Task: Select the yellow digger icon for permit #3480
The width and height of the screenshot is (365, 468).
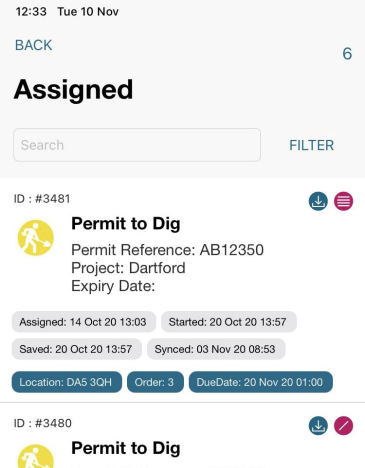Action: click(36, 456)
